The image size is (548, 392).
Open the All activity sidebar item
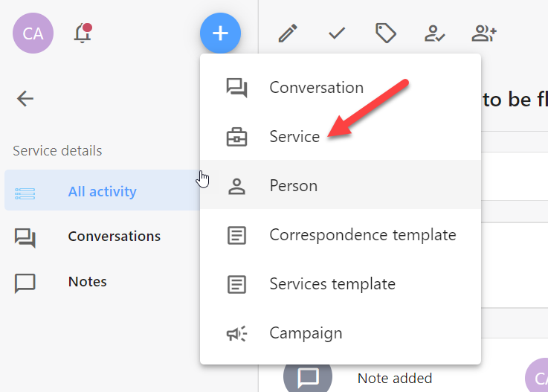click(102, 190)
